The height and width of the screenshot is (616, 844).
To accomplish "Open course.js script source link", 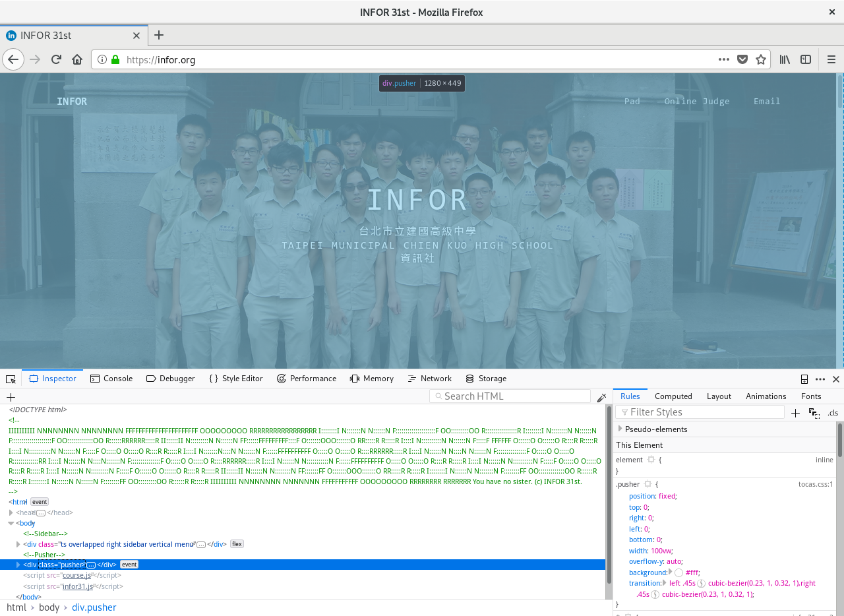I will tap(77, 575).
